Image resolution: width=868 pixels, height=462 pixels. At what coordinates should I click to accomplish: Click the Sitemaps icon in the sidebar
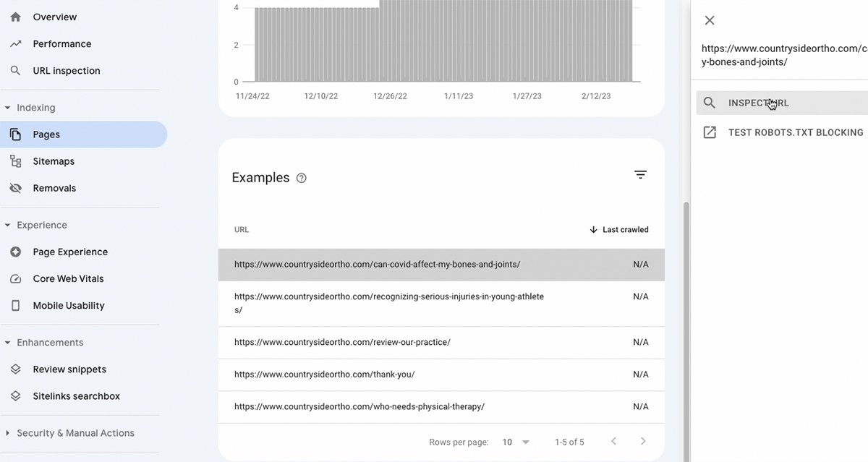pyautogui.click(x=15, y=161)
